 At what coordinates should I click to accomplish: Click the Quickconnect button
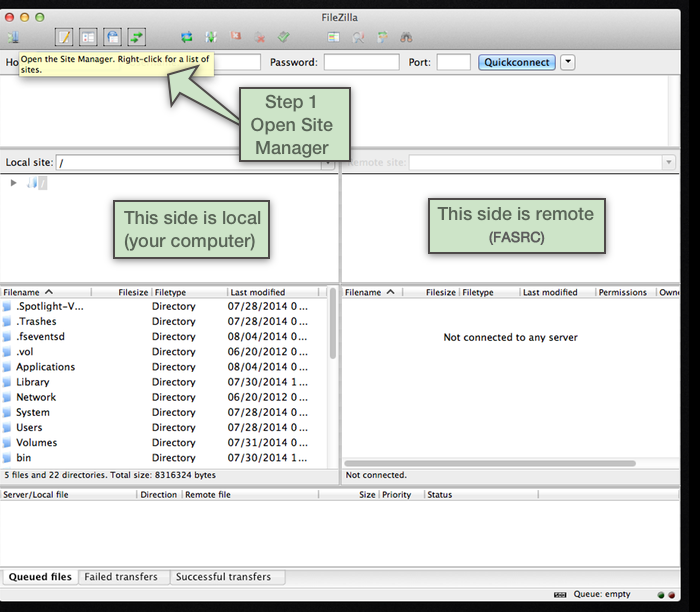pos(515,62)
